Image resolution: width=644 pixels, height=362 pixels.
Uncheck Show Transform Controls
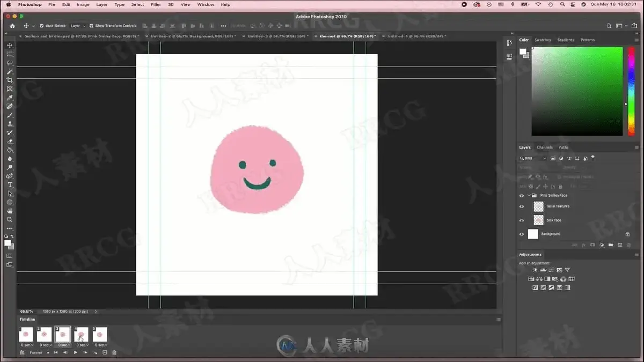tap(91, 26)
